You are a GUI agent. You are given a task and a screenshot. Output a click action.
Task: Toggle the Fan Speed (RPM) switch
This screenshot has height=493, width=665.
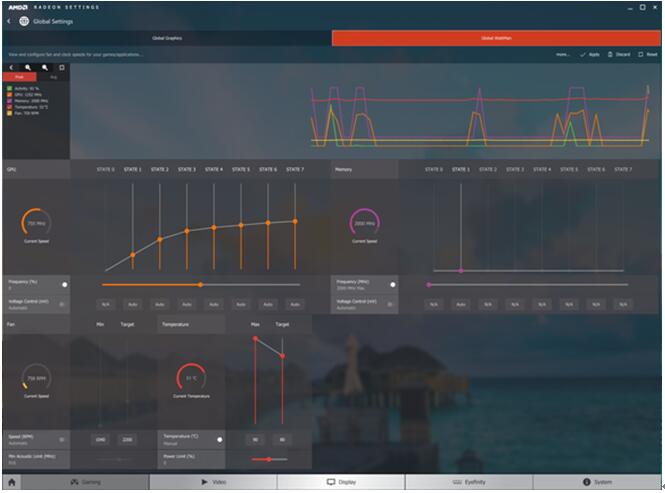point(62,440)
